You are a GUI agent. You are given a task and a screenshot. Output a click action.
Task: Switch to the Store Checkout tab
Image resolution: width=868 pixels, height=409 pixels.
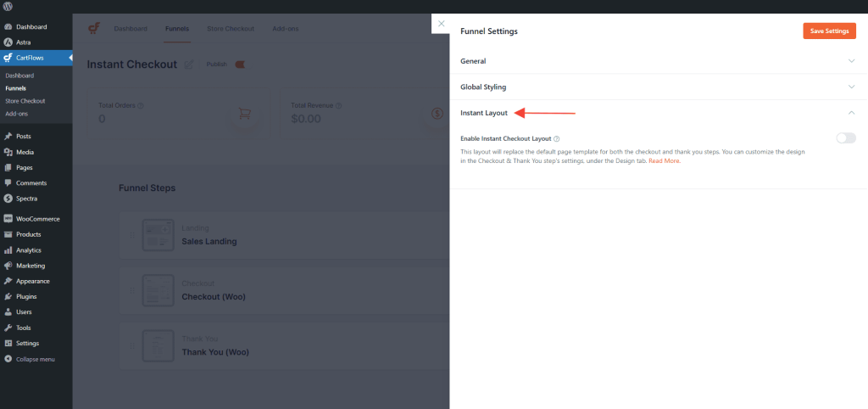coord(231,29)
